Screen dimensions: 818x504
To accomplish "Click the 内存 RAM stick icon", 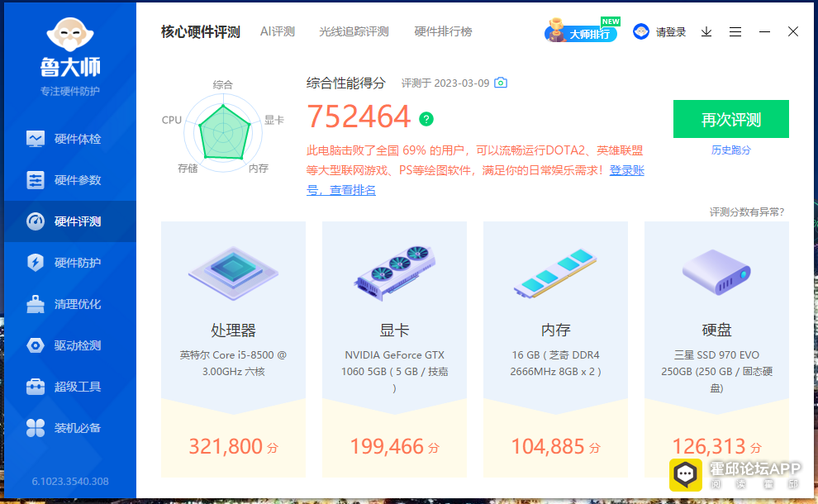I will (x=555, y=273).
